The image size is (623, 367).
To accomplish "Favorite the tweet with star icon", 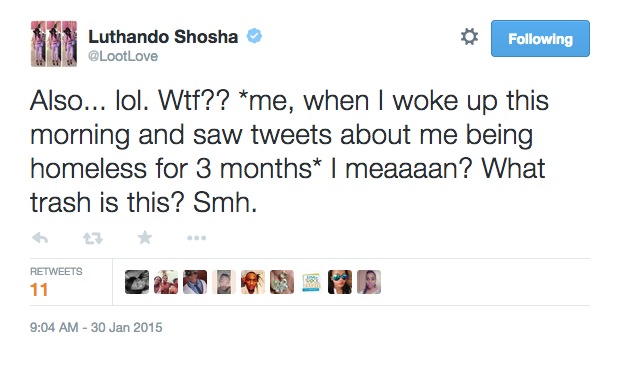I will (x=145, y=238).
